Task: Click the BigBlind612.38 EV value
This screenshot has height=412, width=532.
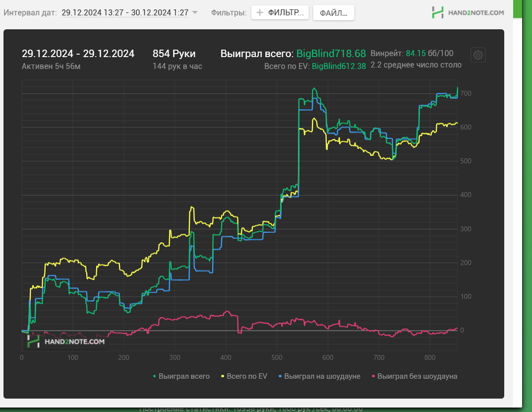Action: pyautogui.click(x=339, y=66)
